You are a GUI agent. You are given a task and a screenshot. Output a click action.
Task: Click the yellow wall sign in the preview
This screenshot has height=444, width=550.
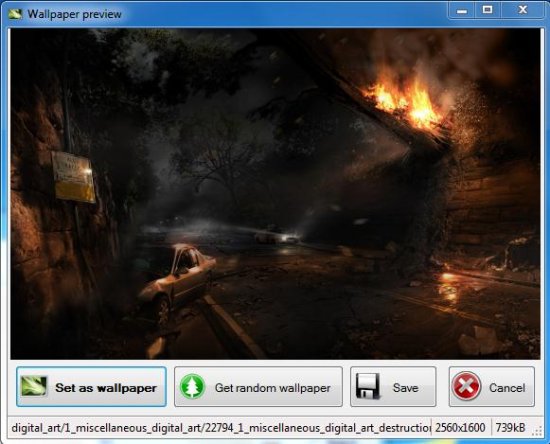[x=73, y=177]
